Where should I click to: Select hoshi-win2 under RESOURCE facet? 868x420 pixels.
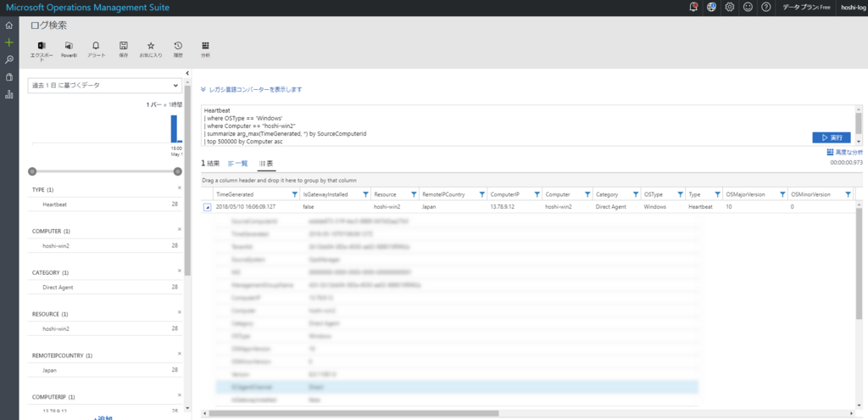coord(56,328)
